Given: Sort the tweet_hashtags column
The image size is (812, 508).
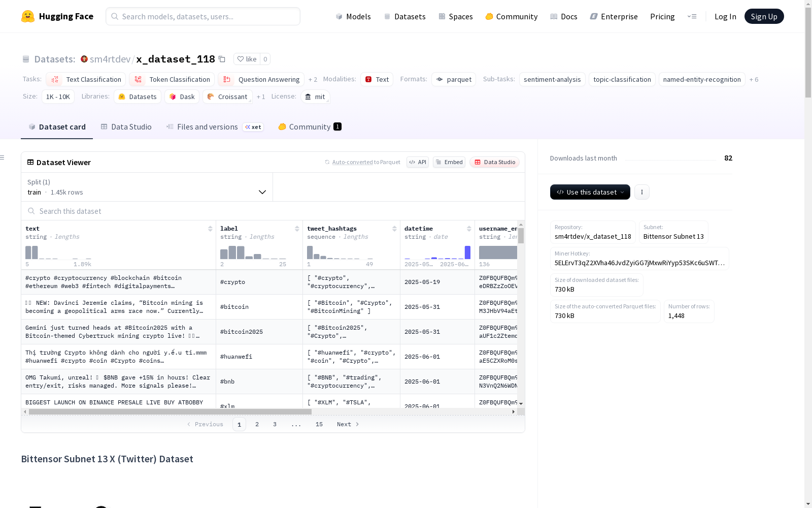Looking at the screenshot, I should click(394, 229).
